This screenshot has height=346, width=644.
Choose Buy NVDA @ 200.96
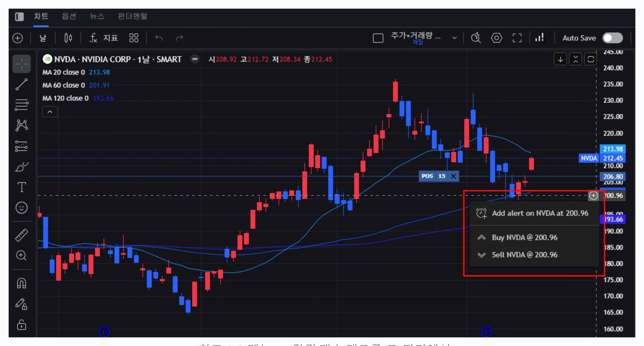point(534,238)
